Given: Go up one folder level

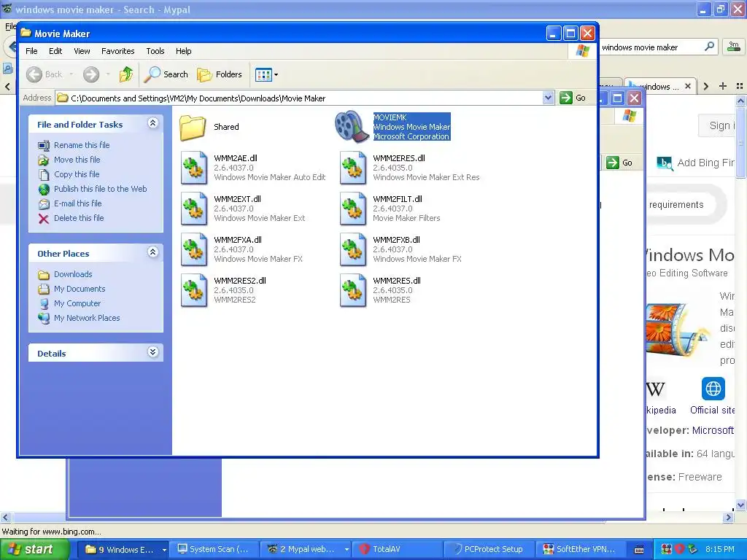Looking at the screenshot, I should (126, 74).
